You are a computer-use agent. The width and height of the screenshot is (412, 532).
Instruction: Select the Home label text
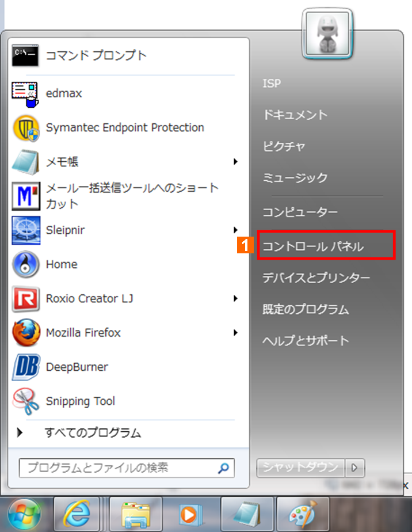coord(62,265)
